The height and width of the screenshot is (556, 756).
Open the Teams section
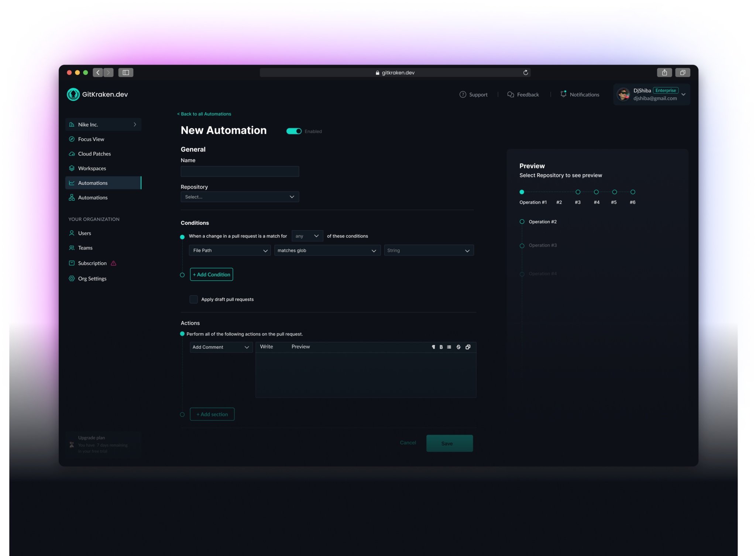pyautogui.click(x=85, y=248)
